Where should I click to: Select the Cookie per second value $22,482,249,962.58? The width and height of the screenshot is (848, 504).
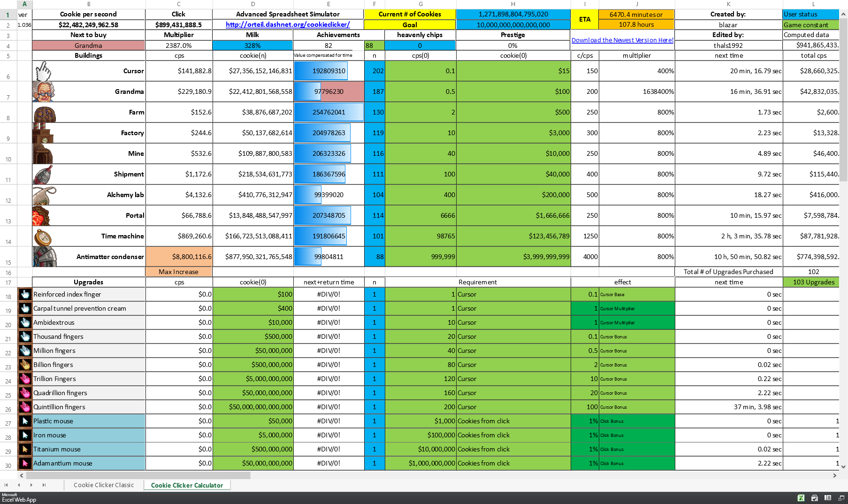(x=89, y=24)
